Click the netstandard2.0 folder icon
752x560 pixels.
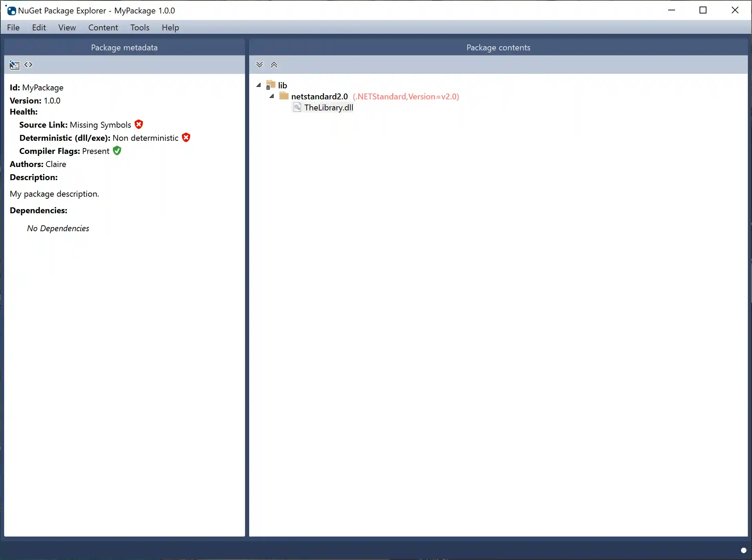pyautogui.click(x=283, y=96)
